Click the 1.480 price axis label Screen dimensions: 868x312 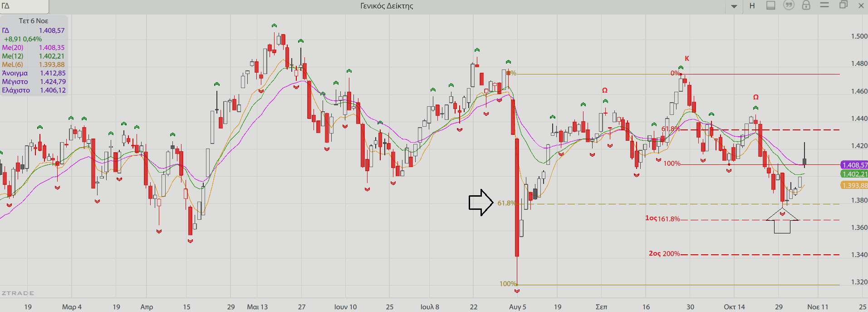pos(859,64)
